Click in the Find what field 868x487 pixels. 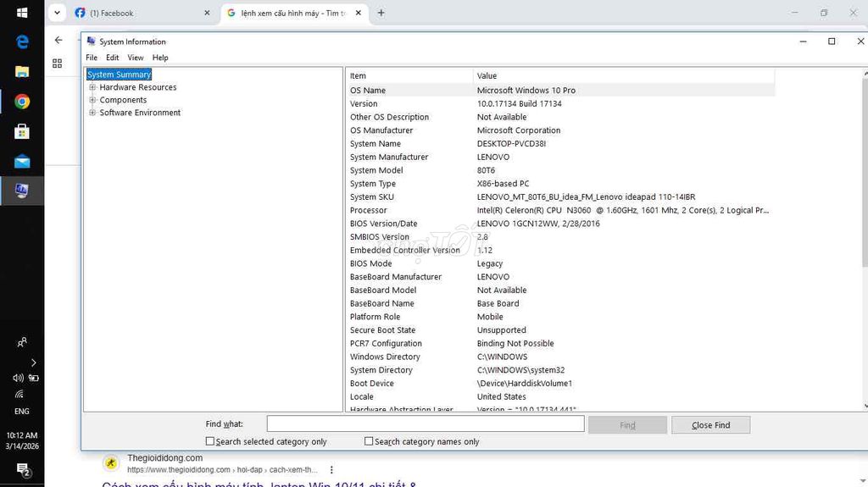coord(426,424)
